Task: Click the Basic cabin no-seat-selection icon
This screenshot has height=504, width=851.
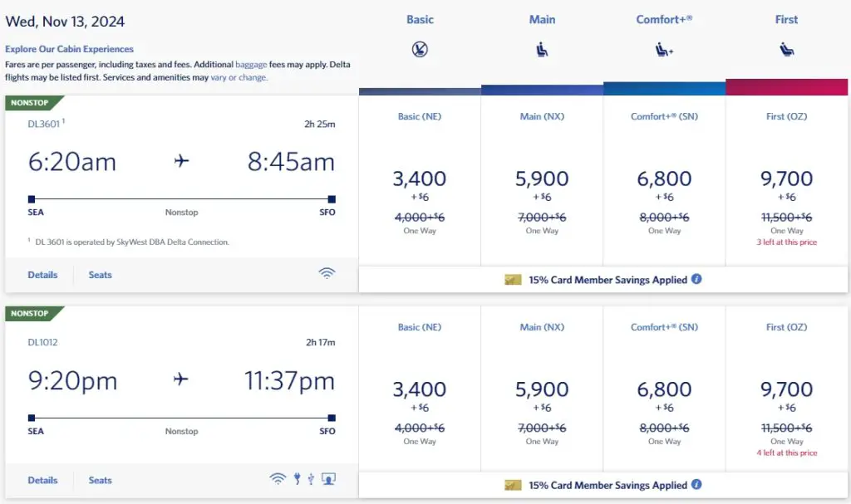Action: pyautogui.click(x=420, y=50)
